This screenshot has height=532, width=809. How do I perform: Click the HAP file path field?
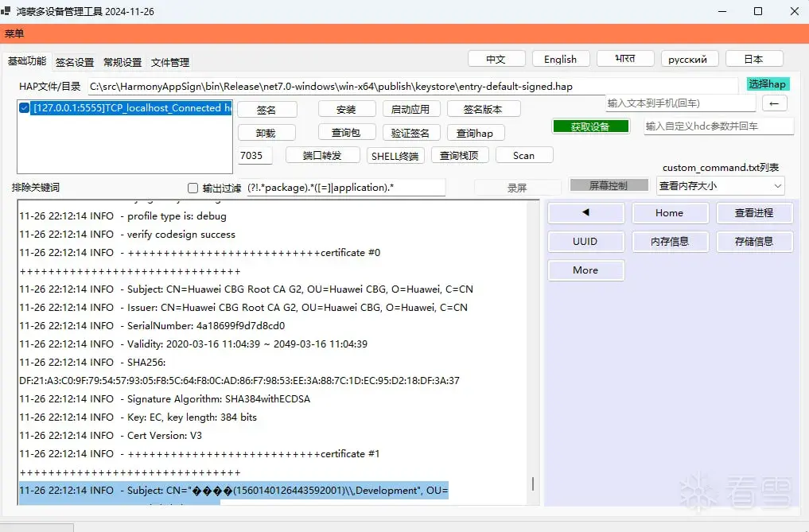(x=413, y=86)
